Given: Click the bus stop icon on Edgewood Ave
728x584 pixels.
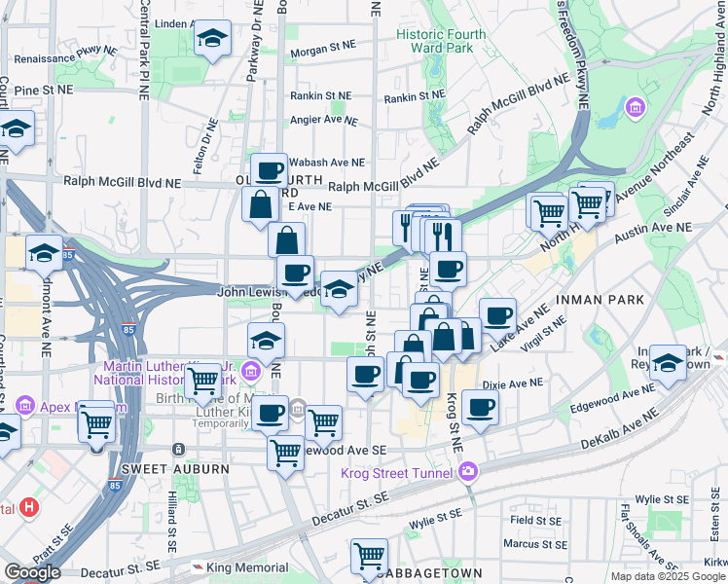Looking at the screenshot, I should pyautogui.click(x=178, y=449).
